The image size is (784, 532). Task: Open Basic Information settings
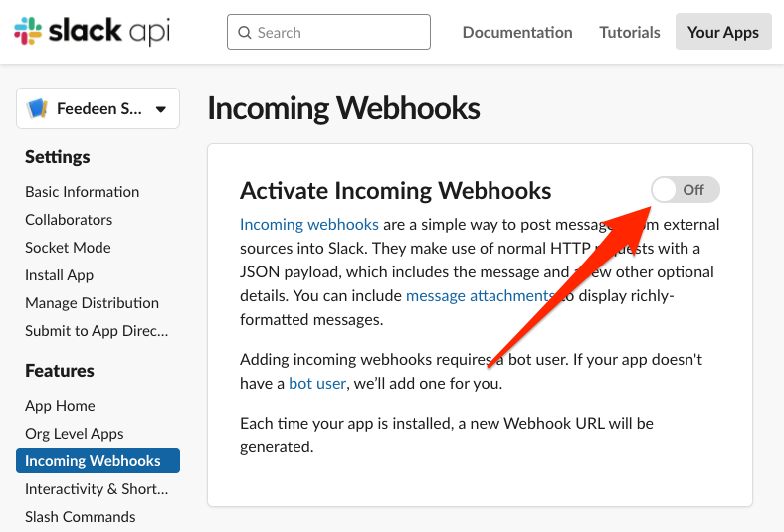click(x=83, y=191)
